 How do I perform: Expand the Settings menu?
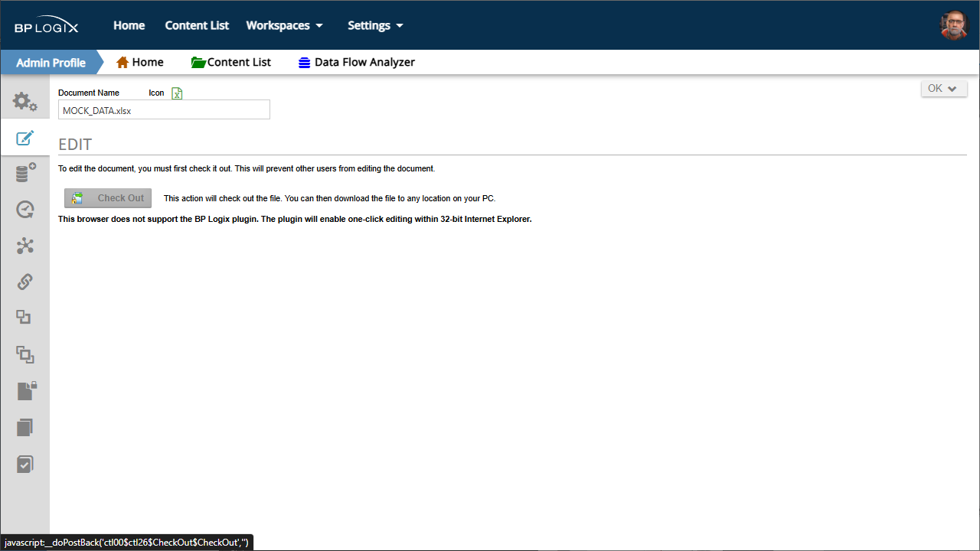tap(375, 25)
